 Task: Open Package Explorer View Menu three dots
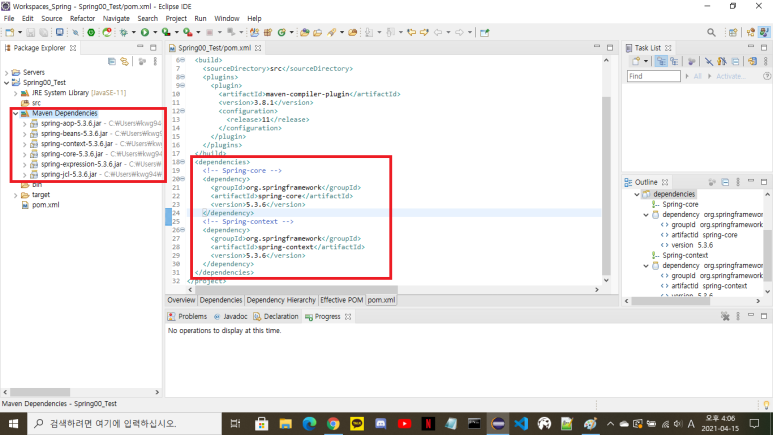pyautogui.click(x=155, y=62)
